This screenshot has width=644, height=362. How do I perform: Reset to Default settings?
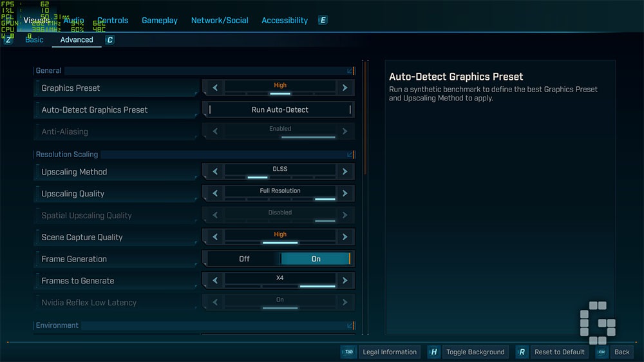click(560, 352)
